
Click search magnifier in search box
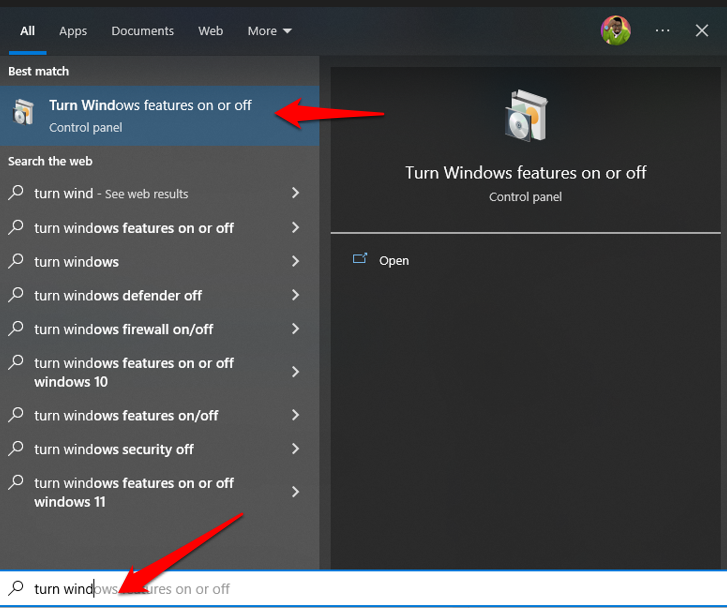[16, 588]
